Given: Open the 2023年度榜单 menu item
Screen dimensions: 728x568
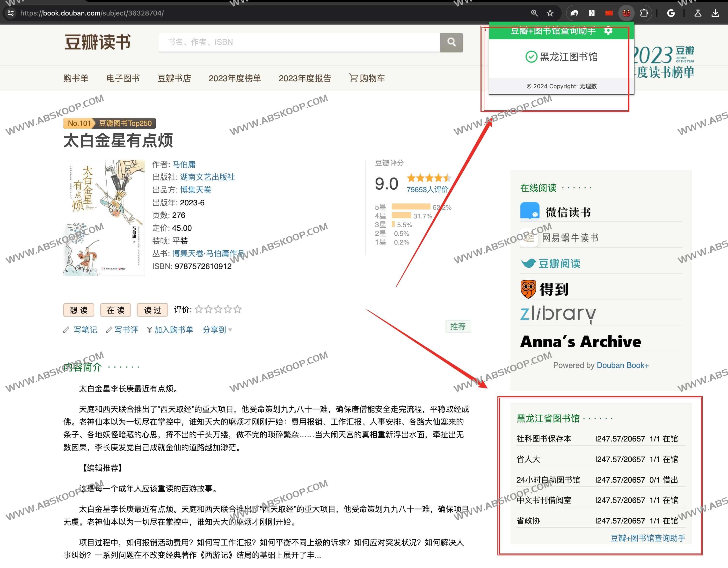Looking at the screenshot, I should tap(235, 78).
